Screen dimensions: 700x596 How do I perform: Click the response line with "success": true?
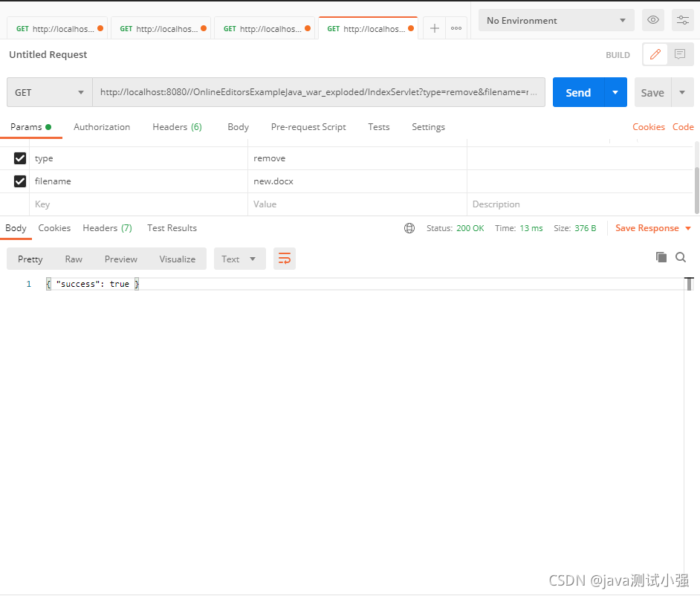coord(93,284)
